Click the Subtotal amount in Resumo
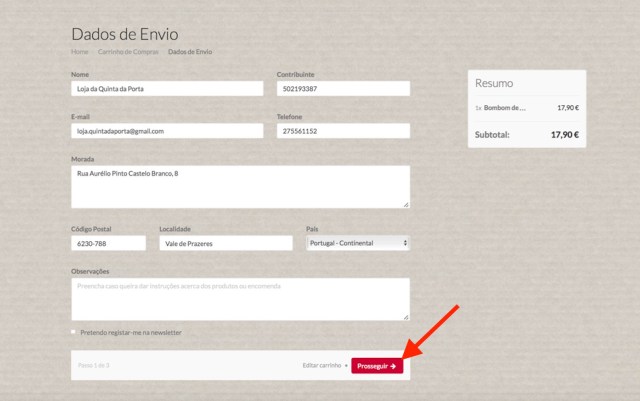 point(565,134)
